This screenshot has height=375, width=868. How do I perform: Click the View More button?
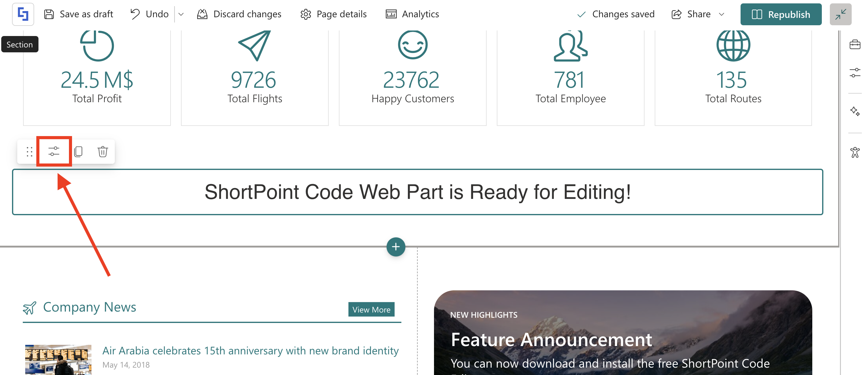click(x=371, y=309)
